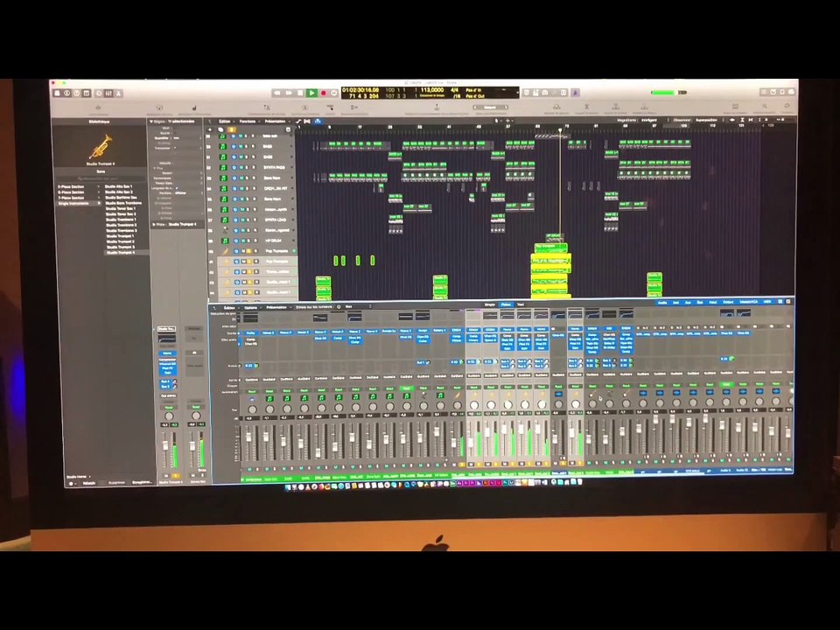The width and height of the screenshot is (840, 630).
Task: Open the Superposition drag mode dropdown
Action: 708,121
